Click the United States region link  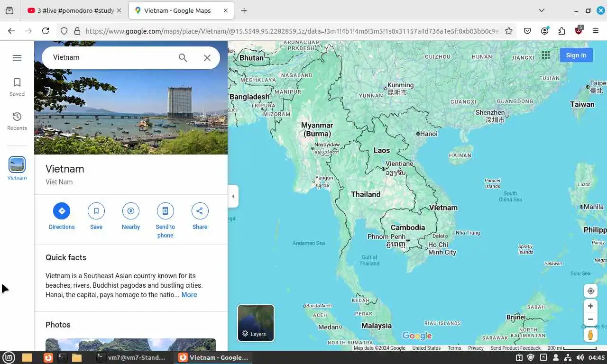pyautogui.click(x=426, y=348)
